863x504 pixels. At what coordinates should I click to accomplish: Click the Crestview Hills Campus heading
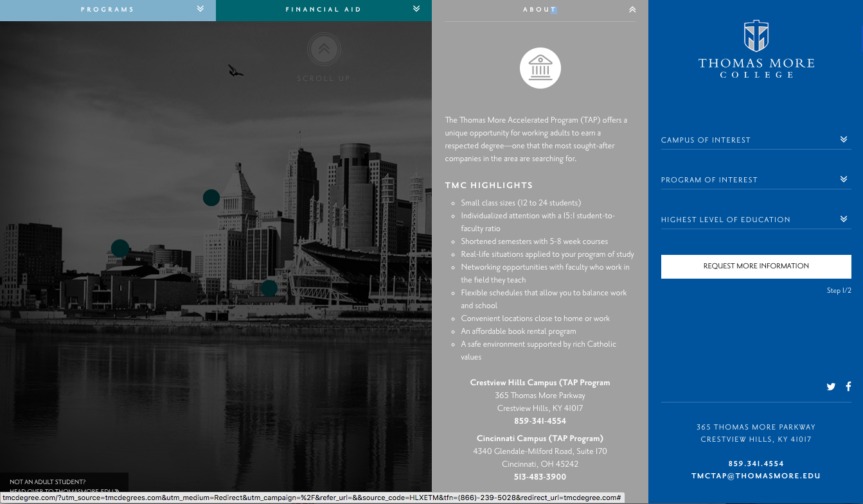tap(540, 383)
